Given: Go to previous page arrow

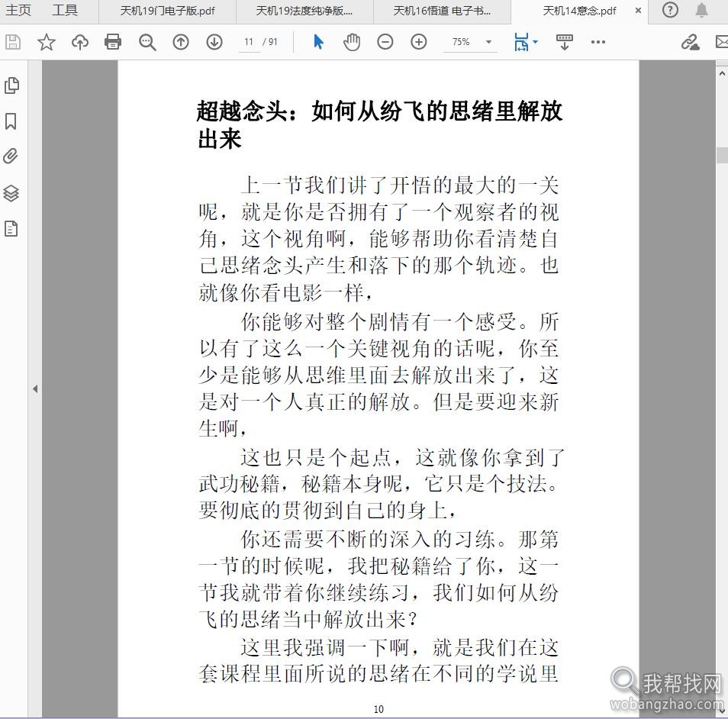Looking at the screenshot, I should click(181, 42).
